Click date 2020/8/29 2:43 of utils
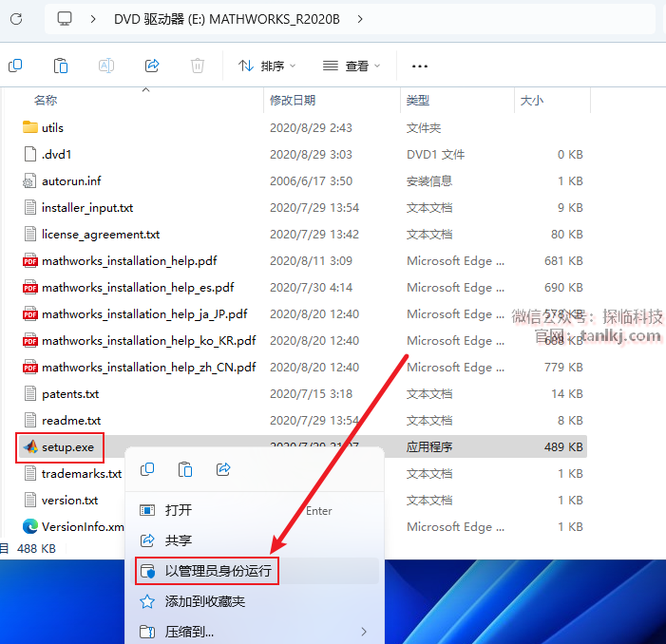This screenshot has width=666, height=644. 311,128
